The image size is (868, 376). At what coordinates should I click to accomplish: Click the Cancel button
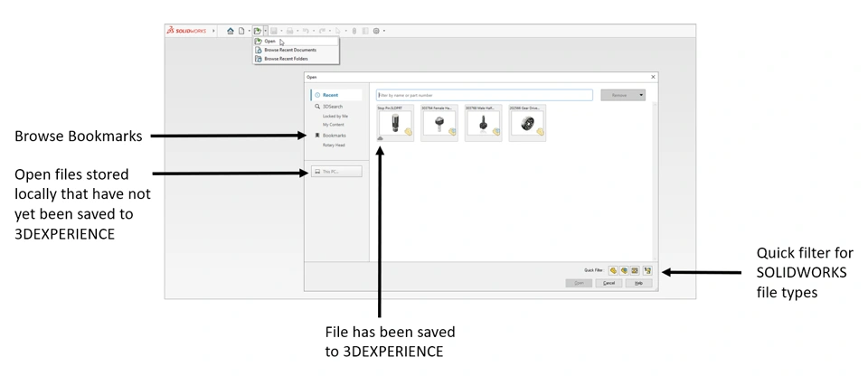pyautogui.click(x=609, y=283)
